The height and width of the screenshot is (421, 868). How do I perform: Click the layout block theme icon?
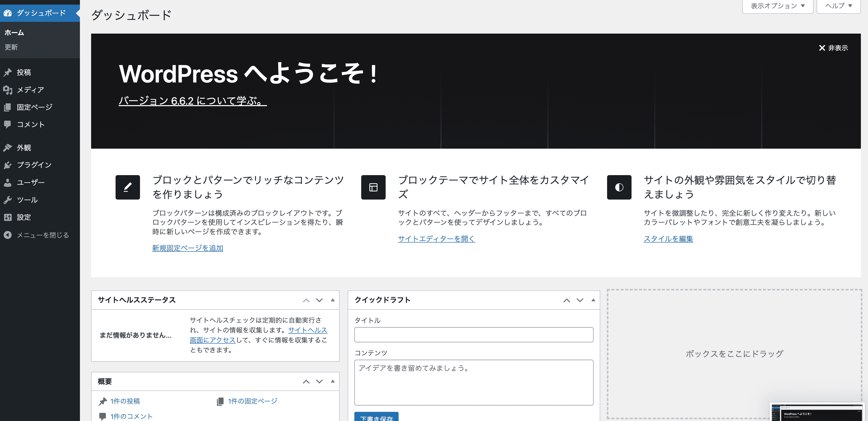pos(373,187)
